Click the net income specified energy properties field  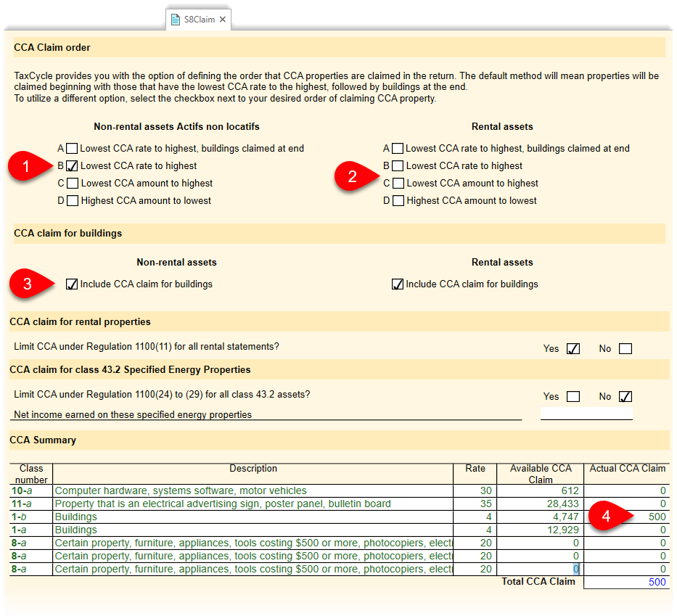click(x=586, y=414)
